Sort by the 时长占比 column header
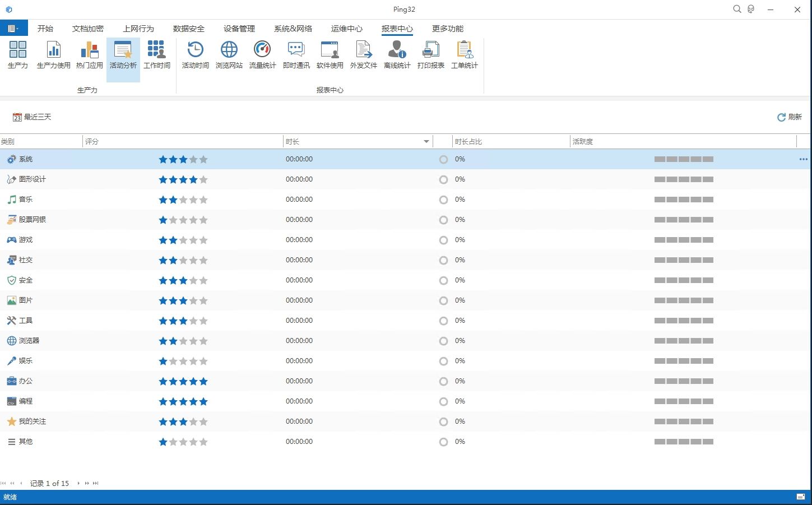 [x=511, y=142]
